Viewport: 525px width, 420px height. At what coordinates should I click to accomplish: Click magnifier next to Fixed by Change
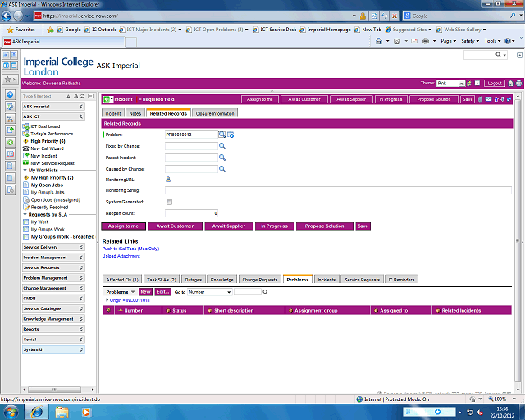221,146
